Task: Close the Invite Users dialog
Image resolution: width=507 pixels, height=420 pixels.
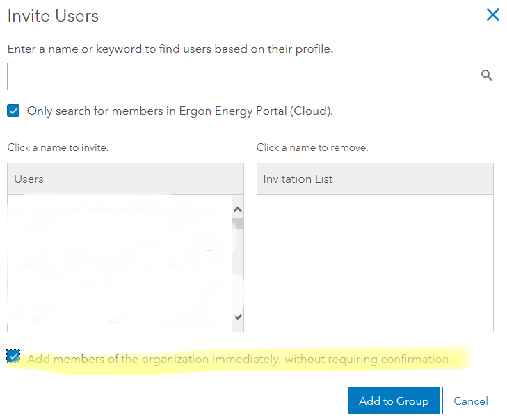Action: point(492,15)
